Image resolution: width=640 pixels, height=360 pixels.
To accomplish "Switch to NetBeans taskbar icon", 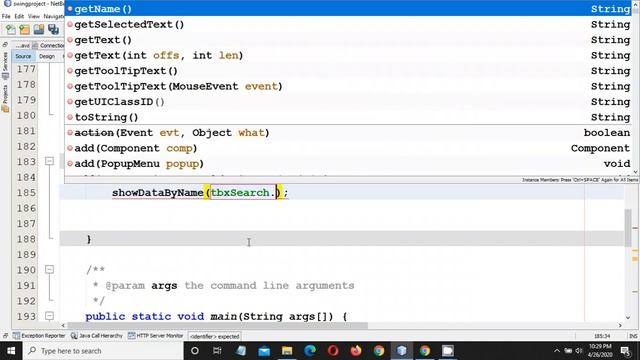I will tap(402, 351).
